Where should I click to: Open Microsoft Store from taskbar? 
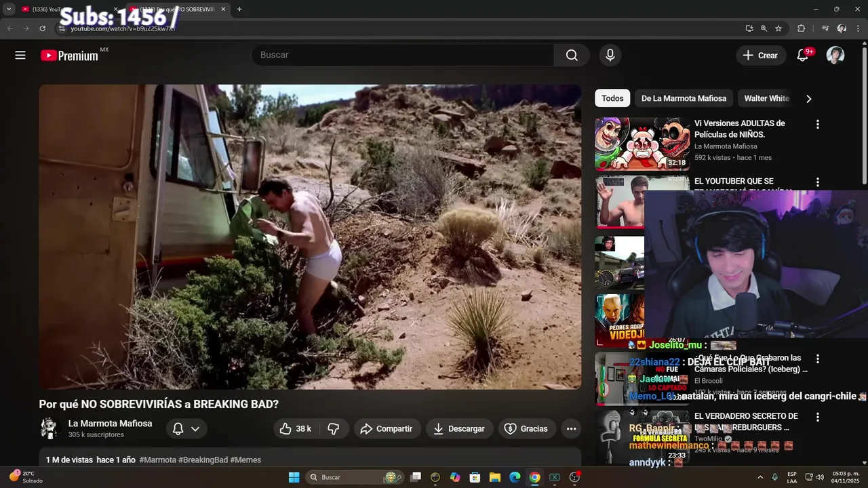(475, 477)
